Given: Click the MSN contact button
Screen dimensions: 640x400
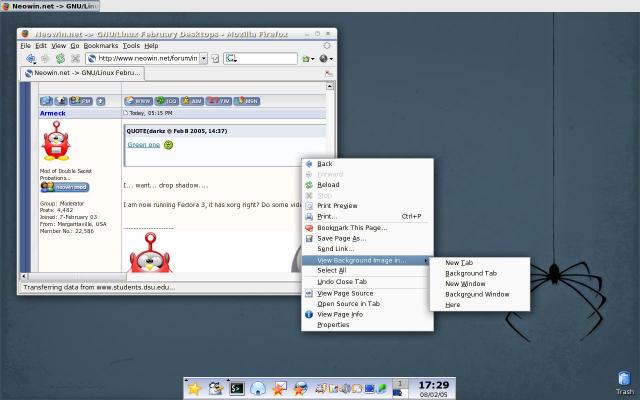Looking at the screenshot, I should [x=247, y=101].
